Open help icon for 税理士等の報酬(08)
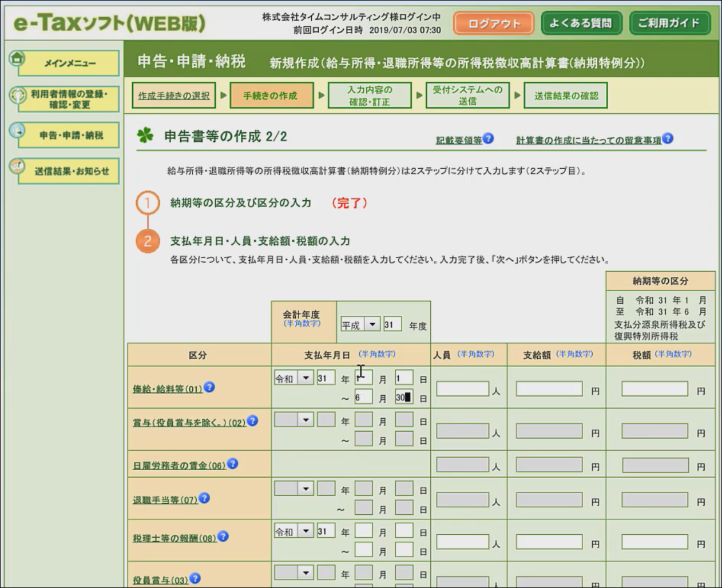Image resolution: width=722 pixels, height=588 pixels. click(223, 537)
